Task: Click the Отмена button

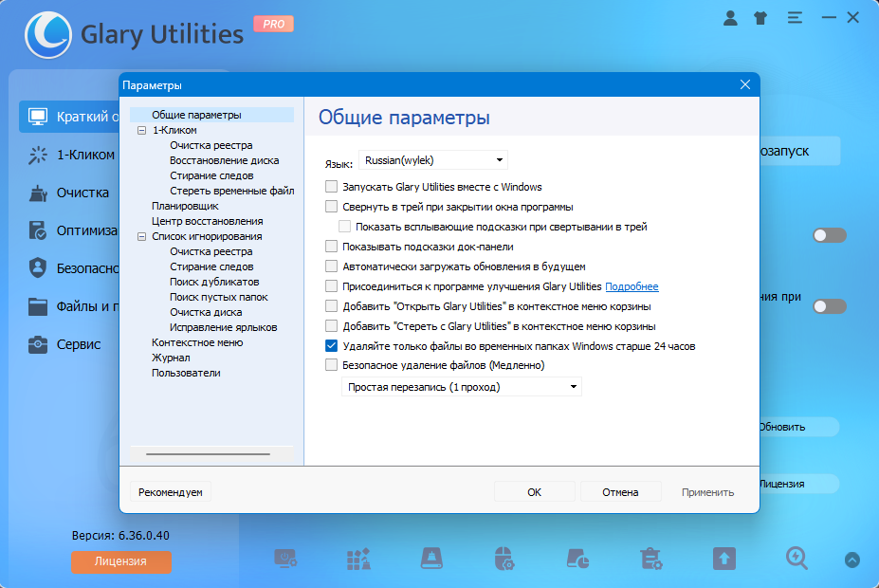Action: 620,491
